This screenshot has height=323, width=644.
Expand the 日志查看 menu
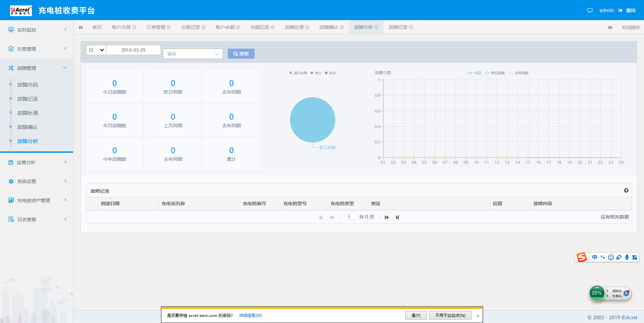point(65,219)
